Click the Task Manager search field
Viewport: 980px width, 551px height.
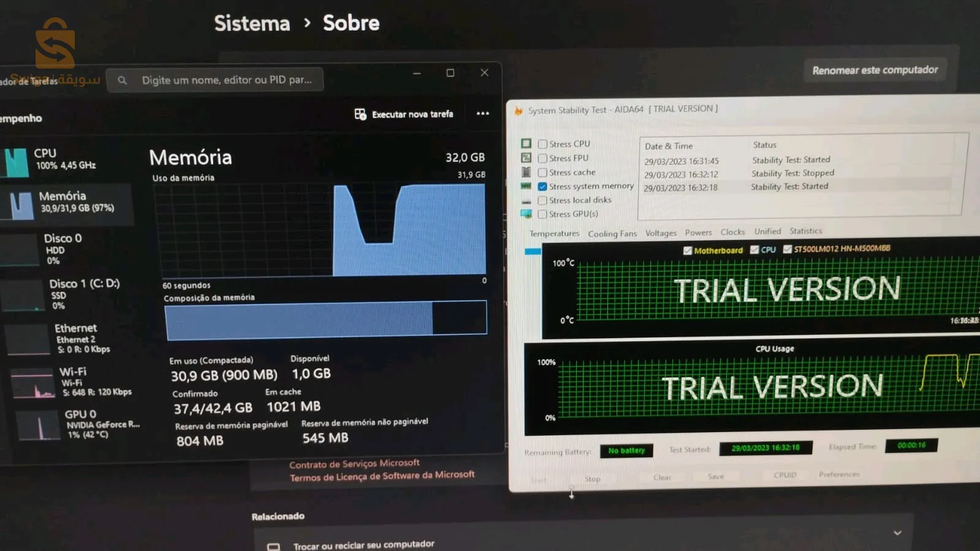(226, 80)
